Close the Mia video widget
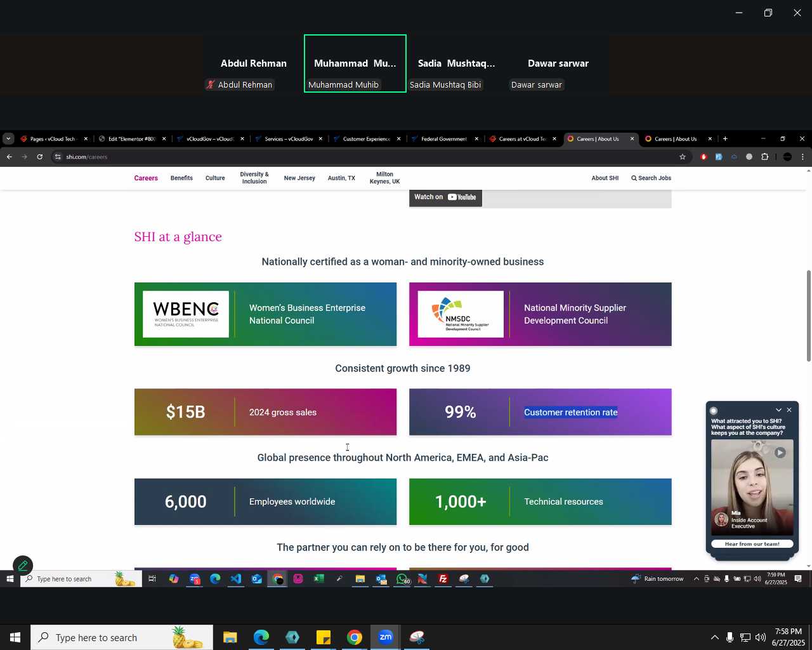Image resolution: width=812 pixels, height=650 pixels. click(789, 410)
